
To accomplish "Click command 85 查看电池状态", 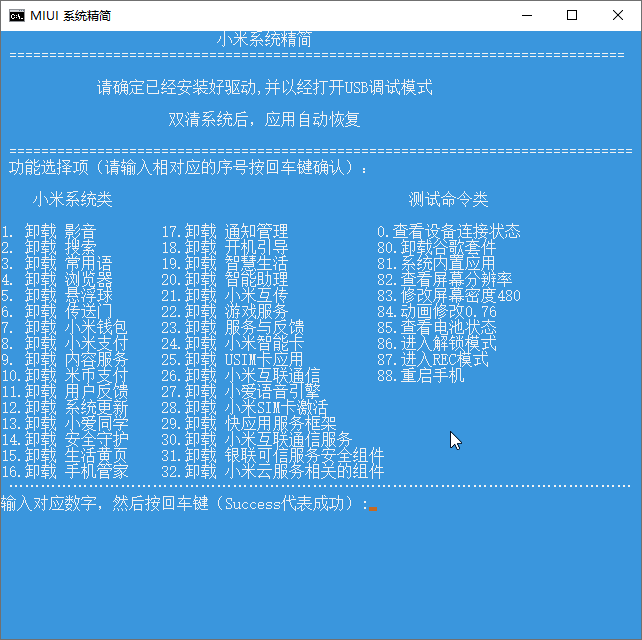I will 437,328.
